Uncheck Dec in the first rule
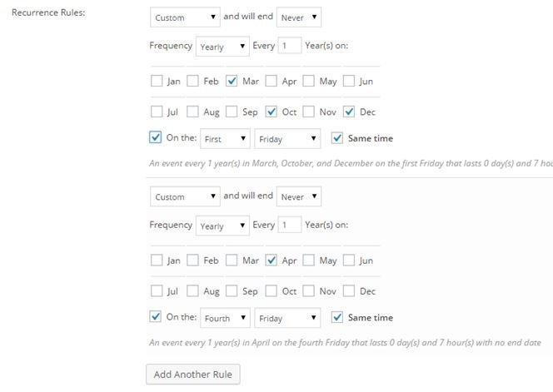The height and width of the screenshot is (392, 553). tap(349, 112)
